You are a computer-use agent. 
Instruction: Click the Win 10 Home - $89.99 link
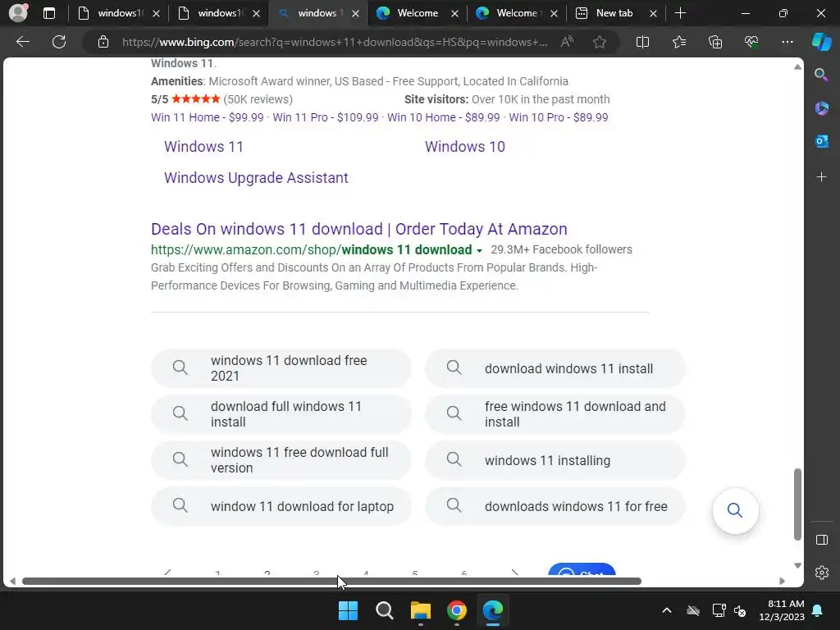[444, 117]
